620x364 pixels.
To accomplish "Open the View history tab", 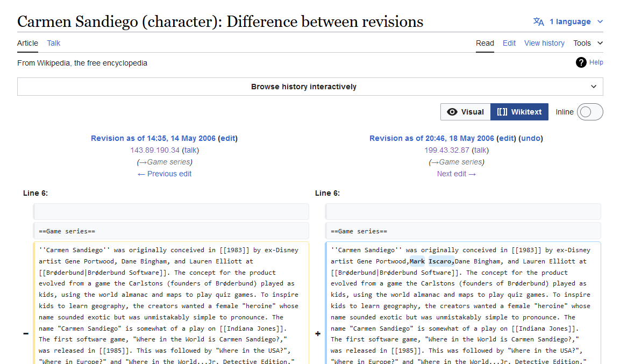I will click(x=544, y=43).
